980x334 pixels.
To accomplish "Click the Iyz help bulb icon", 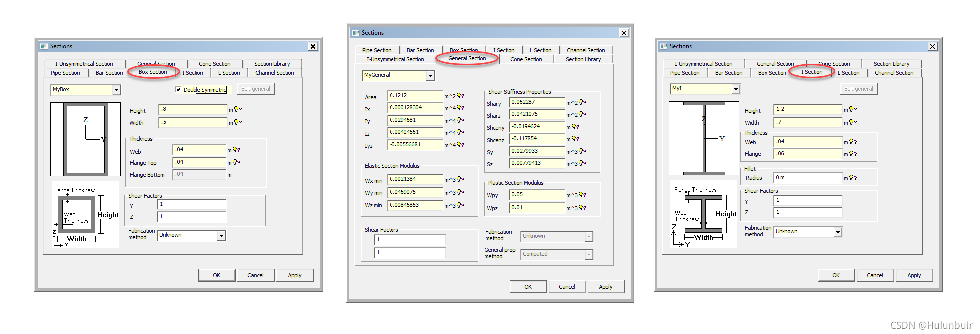I will tap(461, 145).
